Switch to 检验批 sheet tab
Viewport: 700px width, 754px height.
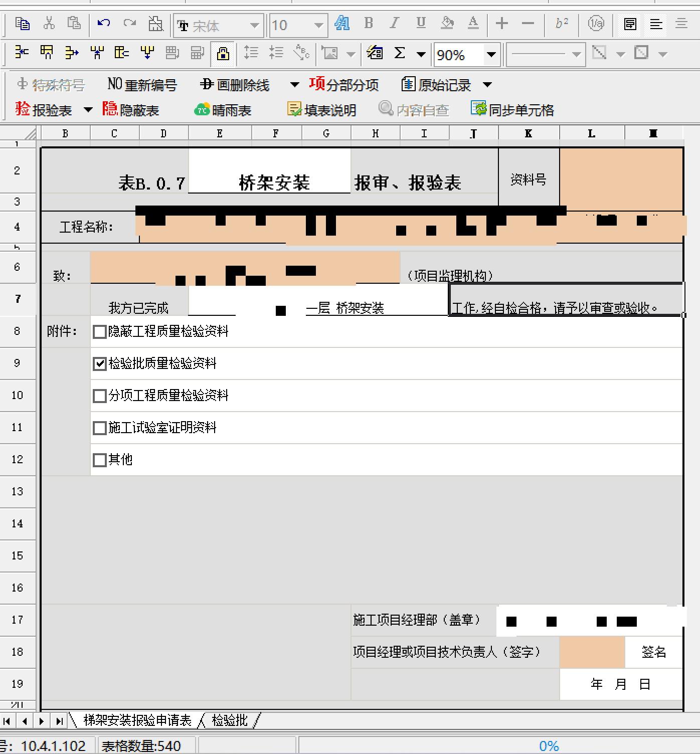coord(230,720)
